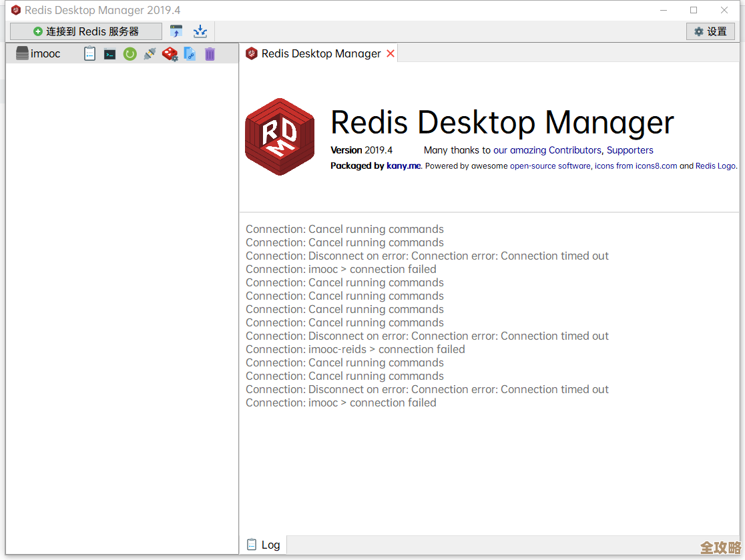Click the 连接到 Redis 服务器 button

pos(86,31)
